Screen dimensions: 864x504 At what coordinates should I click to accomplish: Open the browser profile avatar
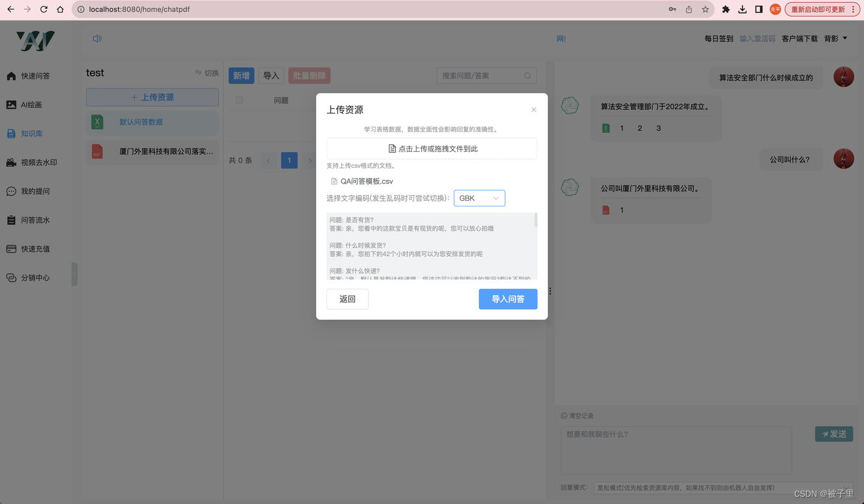coord(775,9)
